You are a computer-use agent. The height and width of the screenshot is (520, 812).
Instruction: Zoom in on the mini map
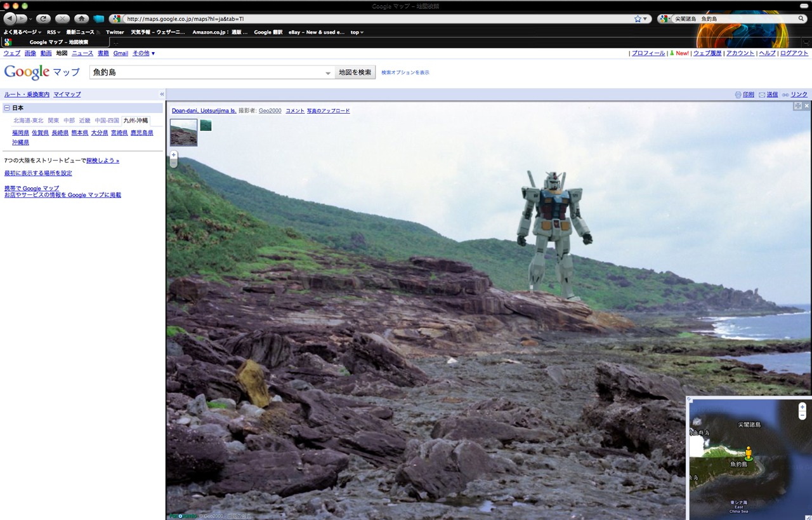coord(802,407)
